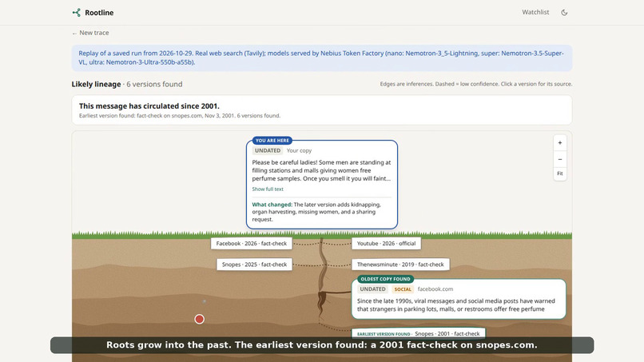The image size is (644, 362).
Task: Open the Snopes 2001 earliest version node
Action: (419, 334)
